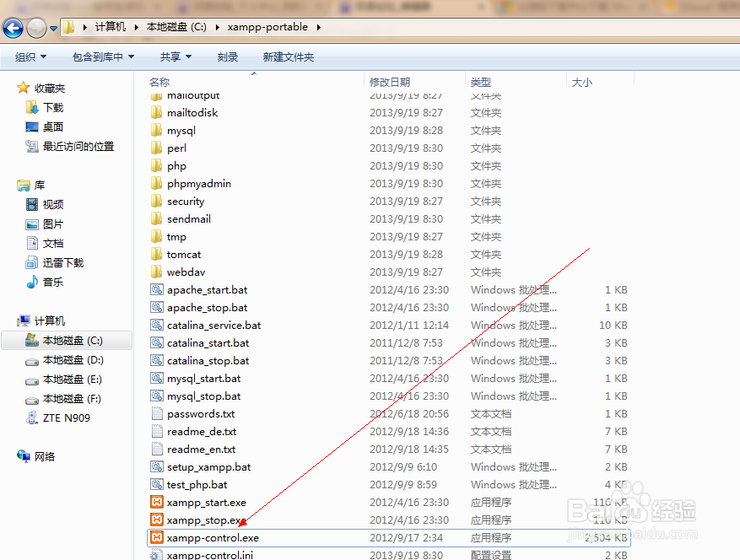Image resolution: width=740 pixels, height=560 pixels.
Task: Select the phpmyadmin folder icon
Action: 157,183
